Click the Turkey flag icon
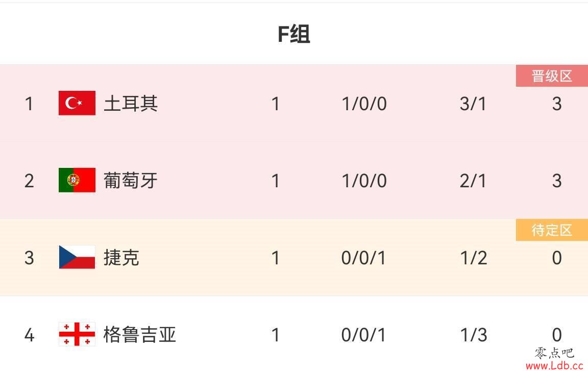The height and width of the screenshot is (371, 588). (77, 103)
